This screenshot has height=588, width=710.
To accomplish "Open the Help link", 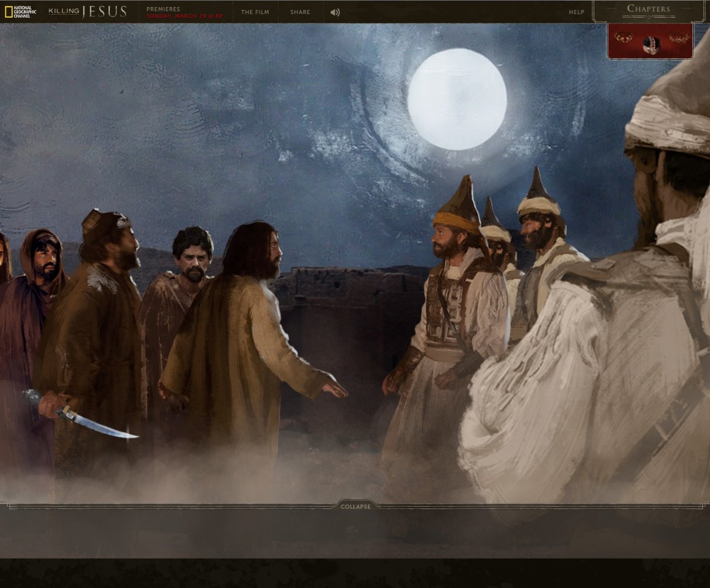I will [577, 12].
